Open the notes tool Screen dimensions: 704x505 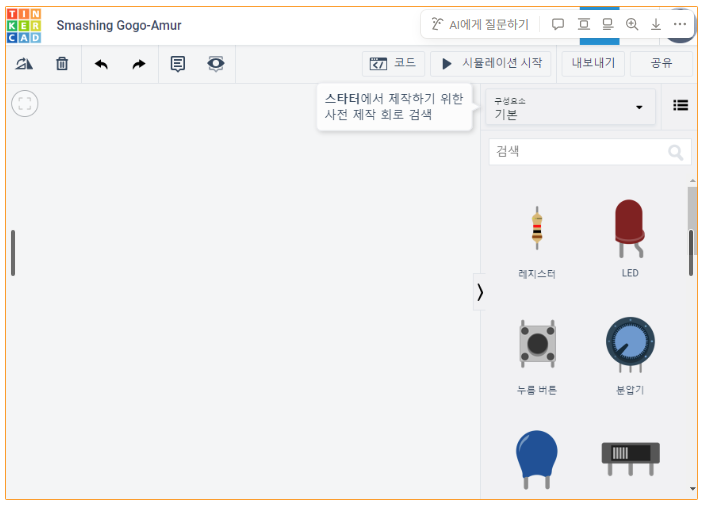click(x=178, y=64)
